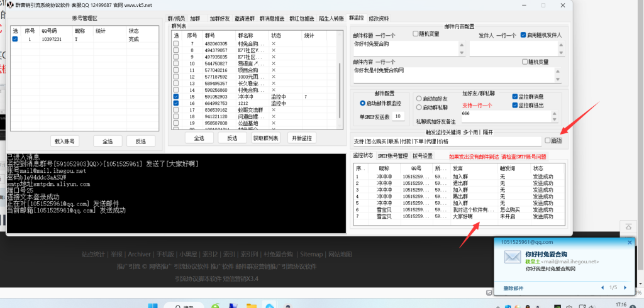Select monitor row with 怎么购买 trigger

(460, 210)
